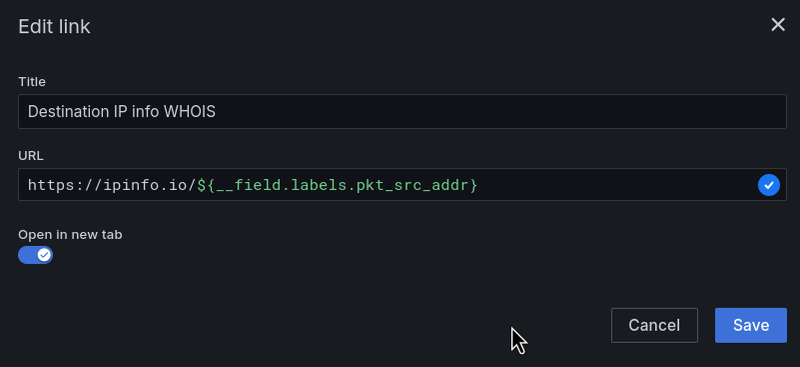Click the 'Title' field label
The image size is (800, 367).
[x=32, y=82]
